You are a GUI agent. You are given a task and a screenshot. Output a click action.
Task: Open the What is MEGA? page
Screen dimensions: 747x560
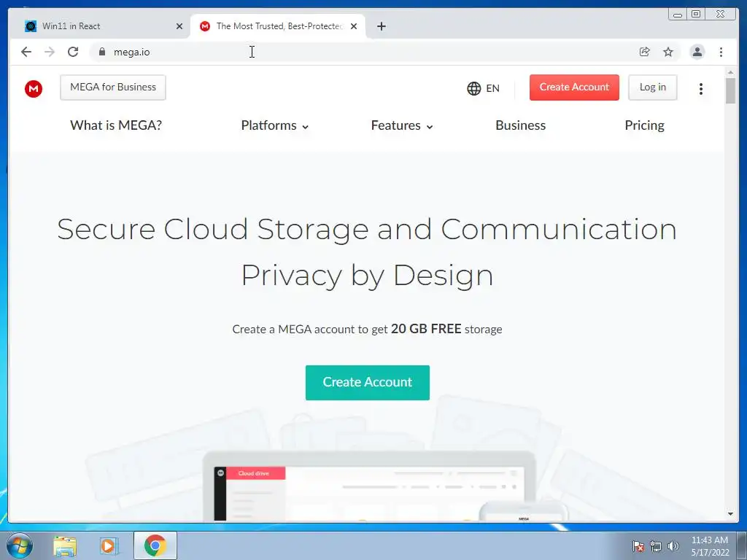[116, 125]
